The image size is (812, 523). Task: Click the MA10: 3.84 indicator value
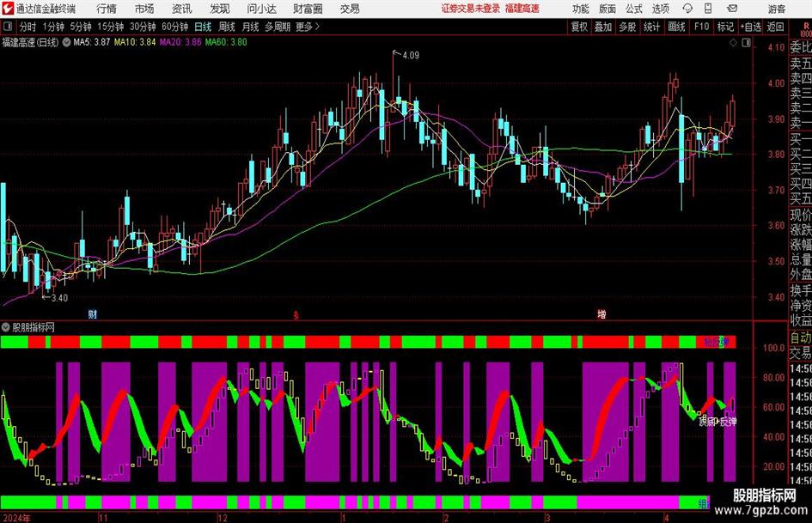pyautogui.click(x=135, y=42)
